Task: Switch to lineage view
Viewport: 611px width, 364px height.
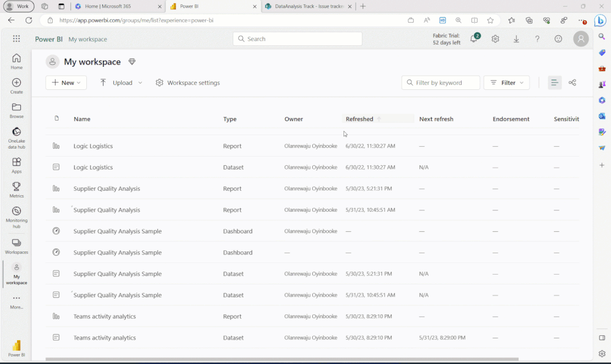Action: [x=572, y=83]
